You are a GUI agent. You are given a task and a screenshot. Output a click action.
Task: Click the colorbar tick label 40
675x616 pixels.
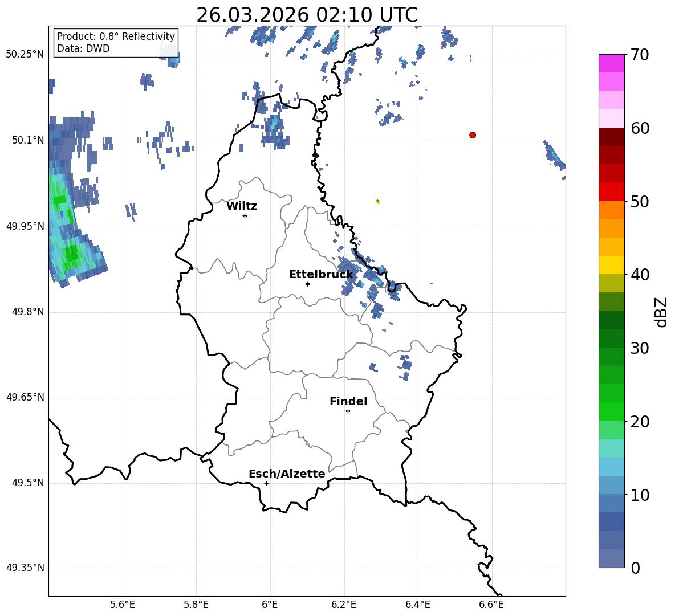point(641,275)
